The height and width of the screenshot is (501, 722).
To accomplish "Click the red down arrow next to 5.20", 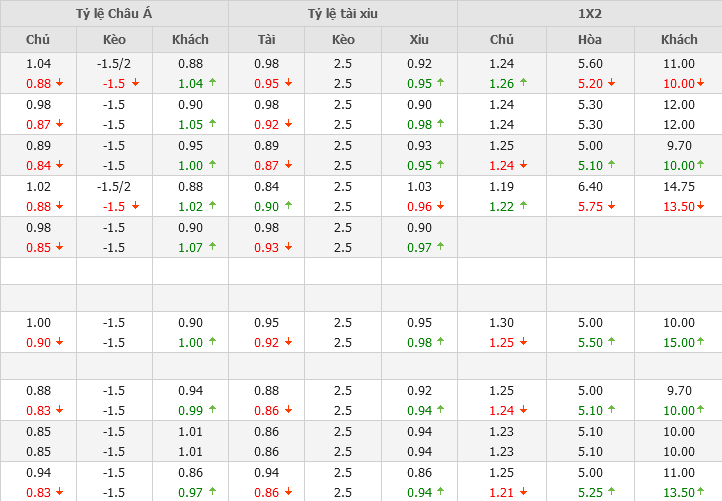I will 611,83.
